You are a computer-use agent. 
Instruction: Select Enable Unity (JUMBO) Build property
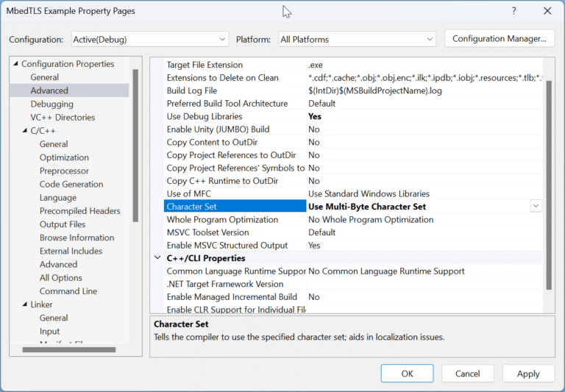[218, 129]
